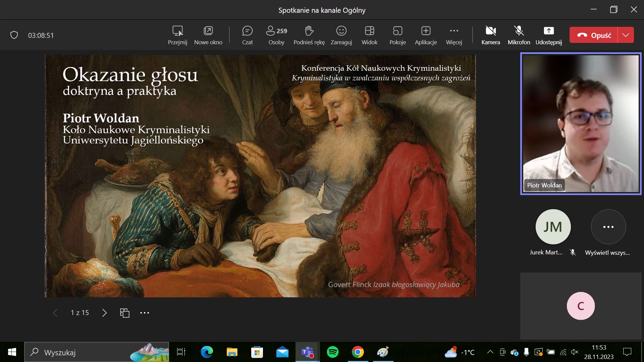Pop out presentation with Nowe okno

click(208, 35)
